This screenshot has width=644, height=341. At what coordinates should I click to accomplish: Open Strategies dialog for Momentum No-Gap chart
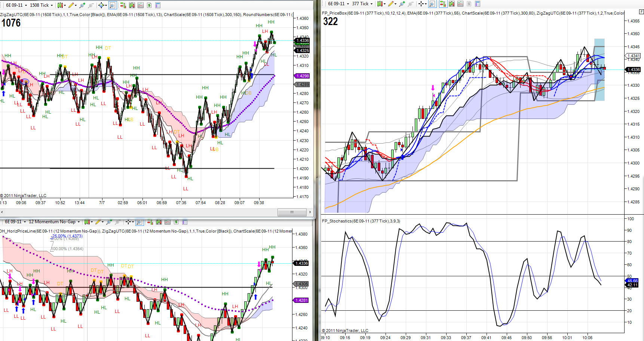[176, 222]
